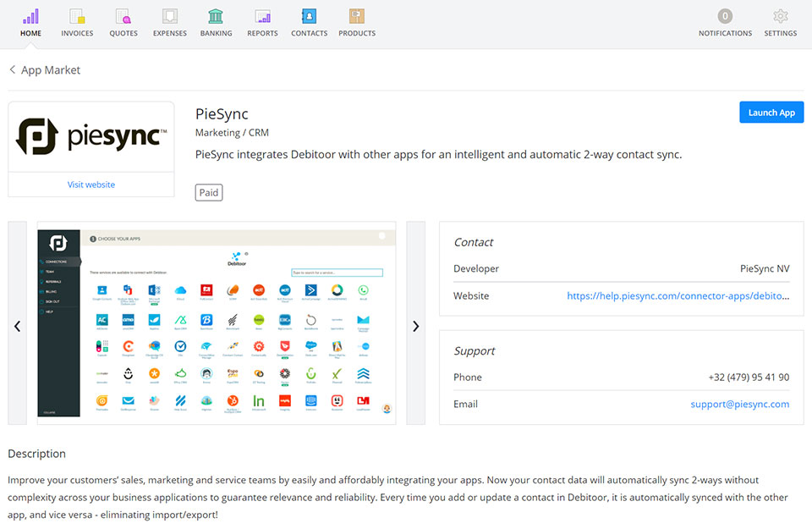Click the PieSync title heading
812x529 pixels.
[222, 114]
